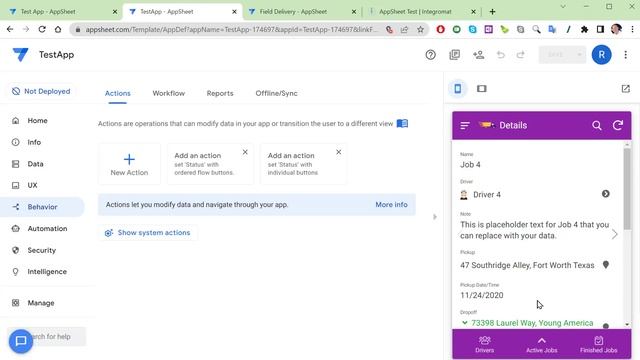This screenshot has width=640, height=360.
Task: Go back in browser history
Action: (10, 29)
